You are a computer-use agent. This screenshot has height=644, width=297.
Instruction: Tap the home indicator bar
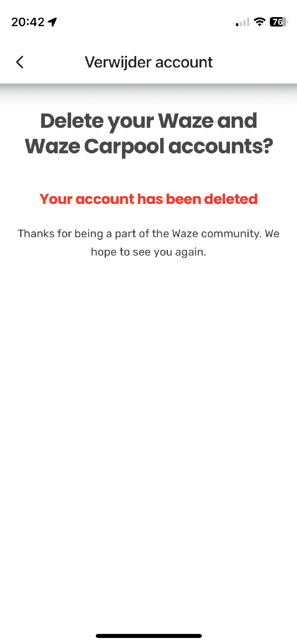click(x=148, y=636)
